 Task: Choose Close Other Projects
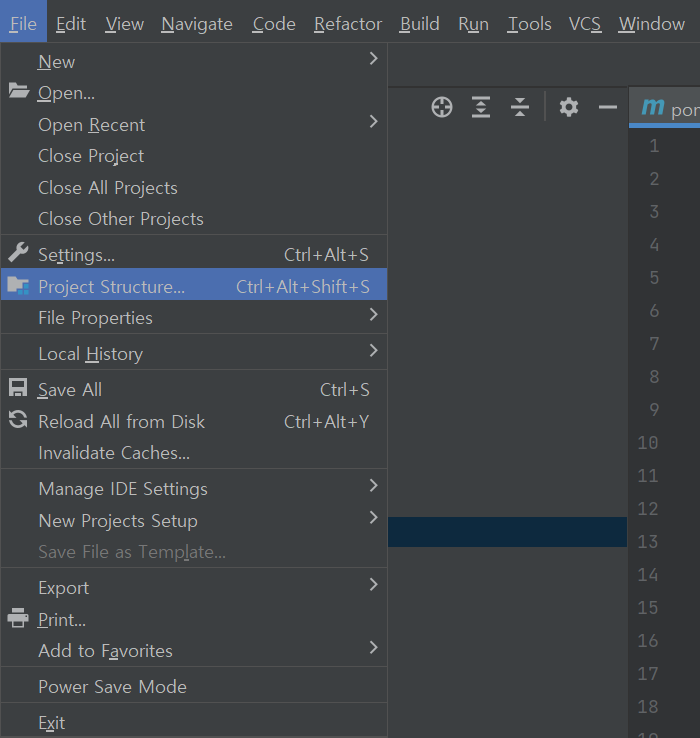[x=194, y=219]
